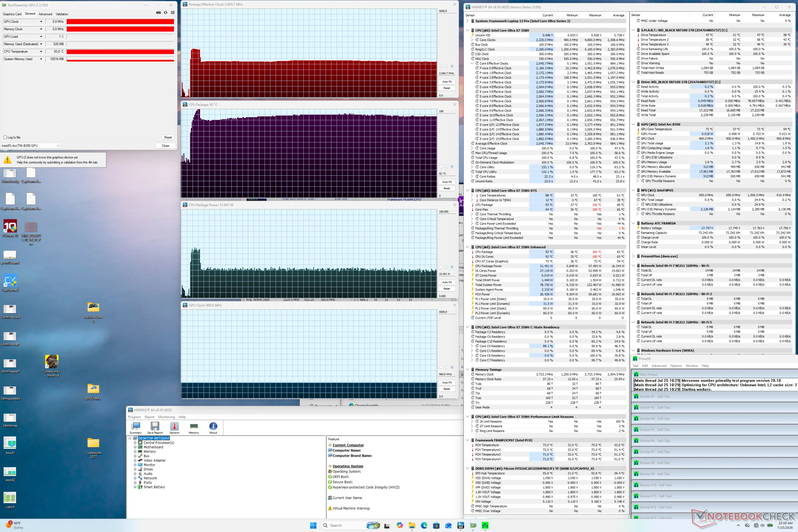Click the Memory toolbar icon in HWiNFO
798x532 pixels.
click(x=194, y=428)
